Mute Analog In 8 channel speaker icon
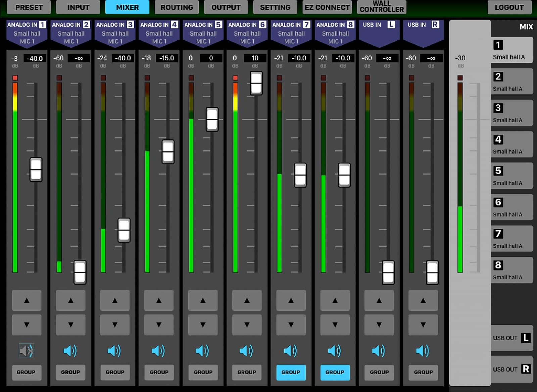This screenshot has width=537, height=392. coord(335,351)
